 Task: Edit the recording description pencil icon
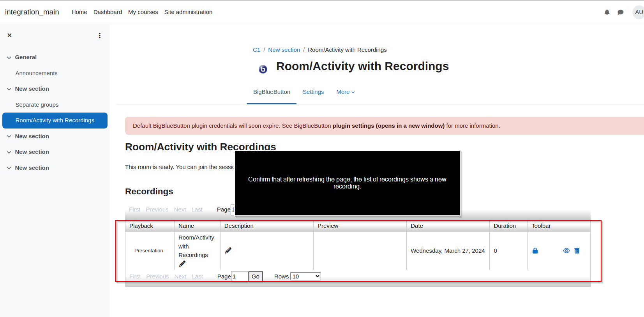coord(228,250)
